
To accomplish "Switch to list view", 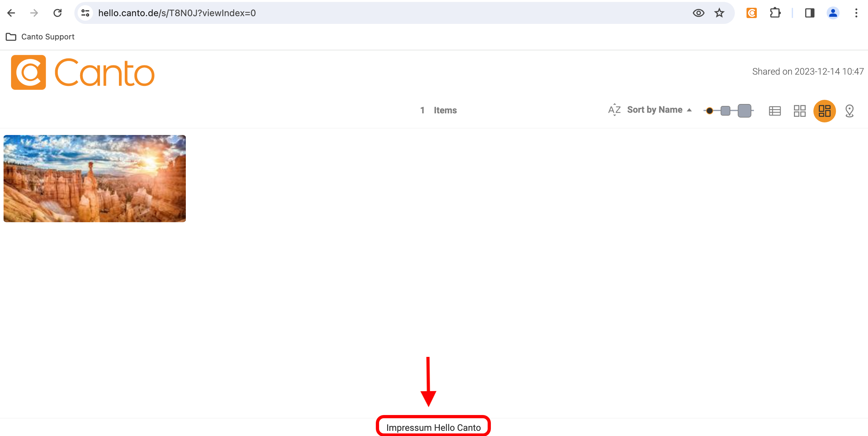I will [775, 111].
